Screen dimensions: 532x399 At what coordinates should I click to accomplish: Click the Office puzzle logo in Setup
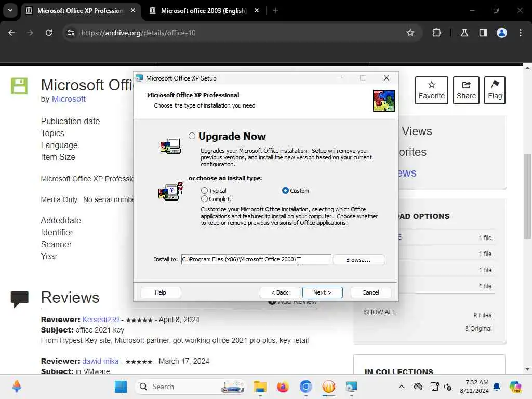(x=384, y=101)
